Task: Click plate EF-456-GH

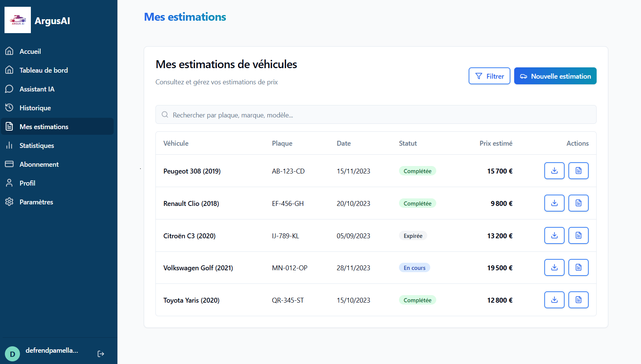Action: [288, 203]
